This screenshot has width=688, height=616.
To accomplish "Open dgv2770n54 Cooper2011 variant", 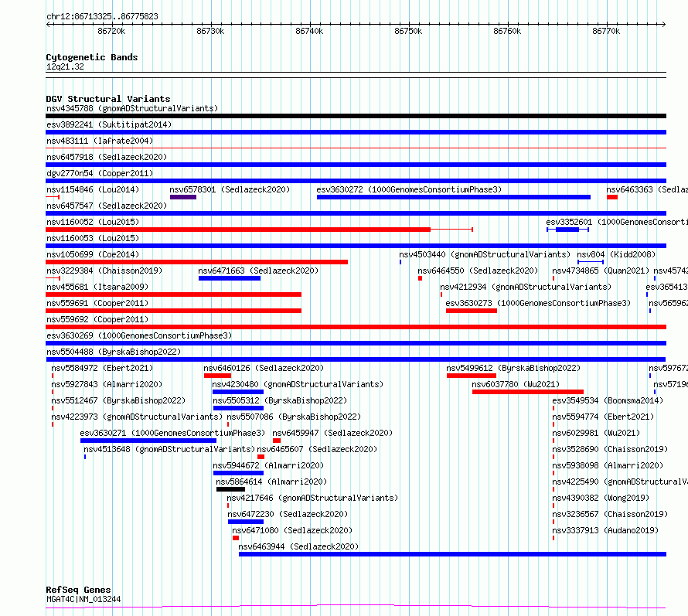I will (100, 173).
